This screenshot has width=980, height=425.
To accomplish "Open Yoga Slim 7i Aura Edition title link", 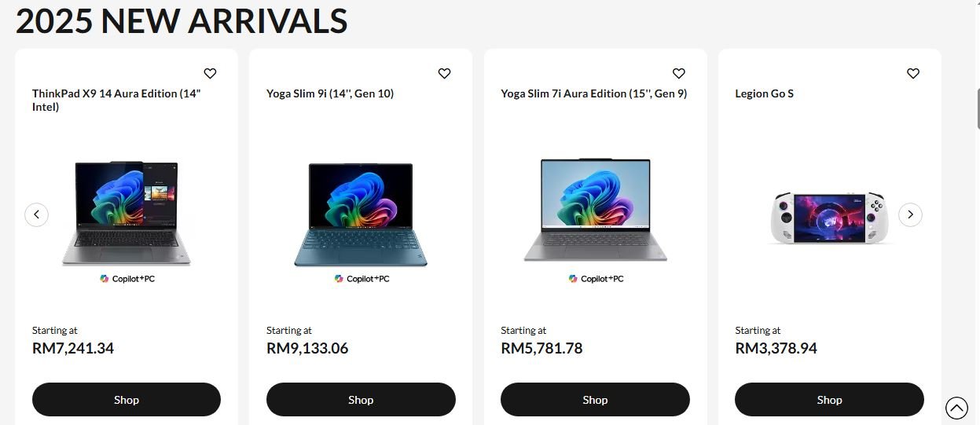I will point(594,93).
